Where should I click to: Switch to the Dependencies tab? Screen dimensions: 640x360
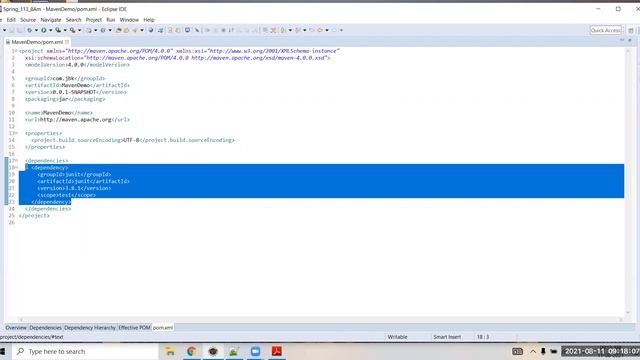[45, 328]
